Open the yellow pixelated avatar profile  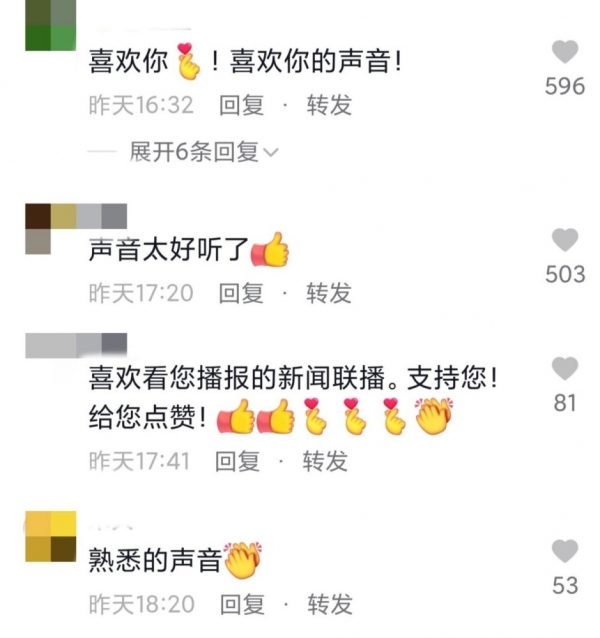50,536
